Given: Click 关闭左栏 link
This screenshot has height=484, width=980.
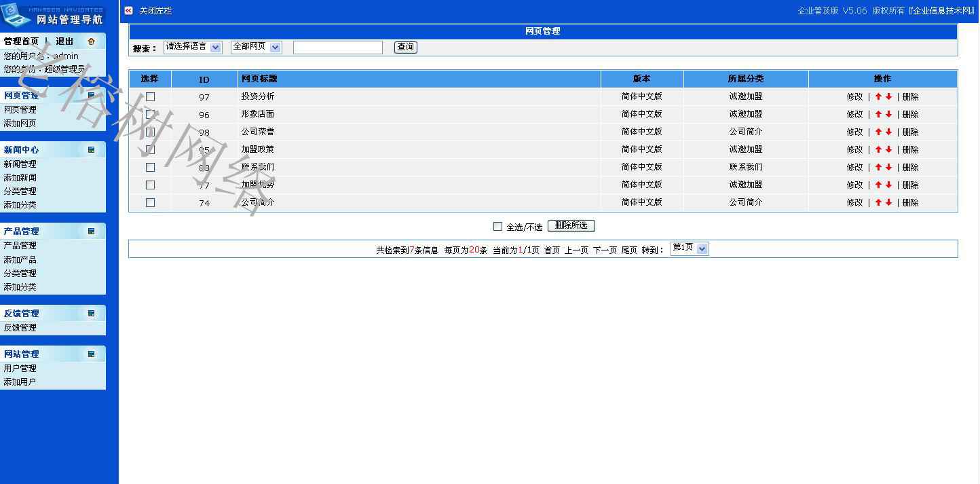Looking at the screenshot, I should point(155,11).
